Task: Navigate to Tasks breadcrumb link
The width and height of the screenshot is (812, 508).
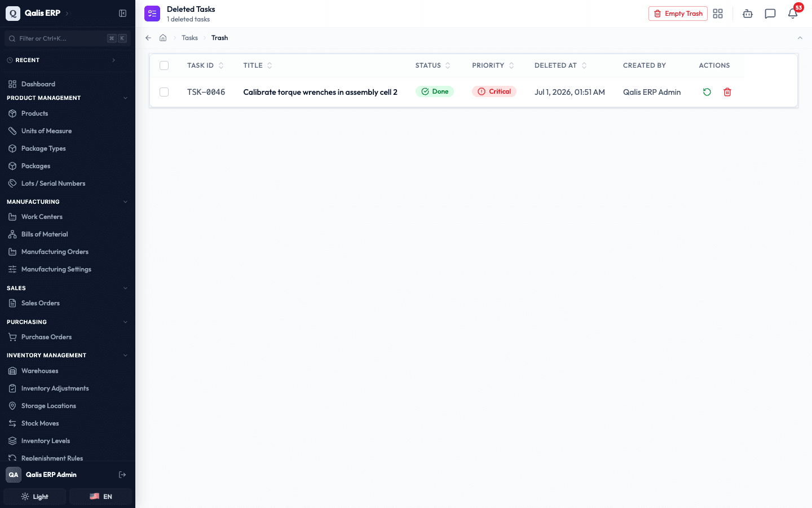Action: point(189,38)
